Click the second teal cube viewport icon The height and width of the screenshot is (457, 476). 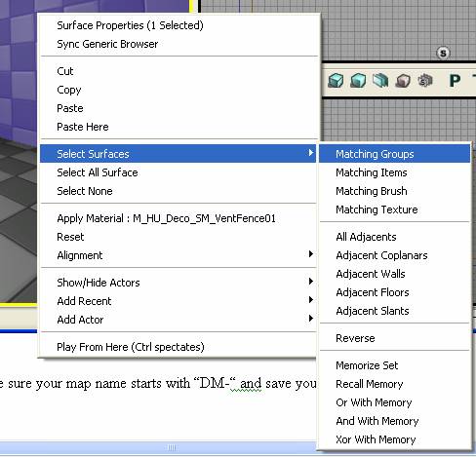click(358, 80)
